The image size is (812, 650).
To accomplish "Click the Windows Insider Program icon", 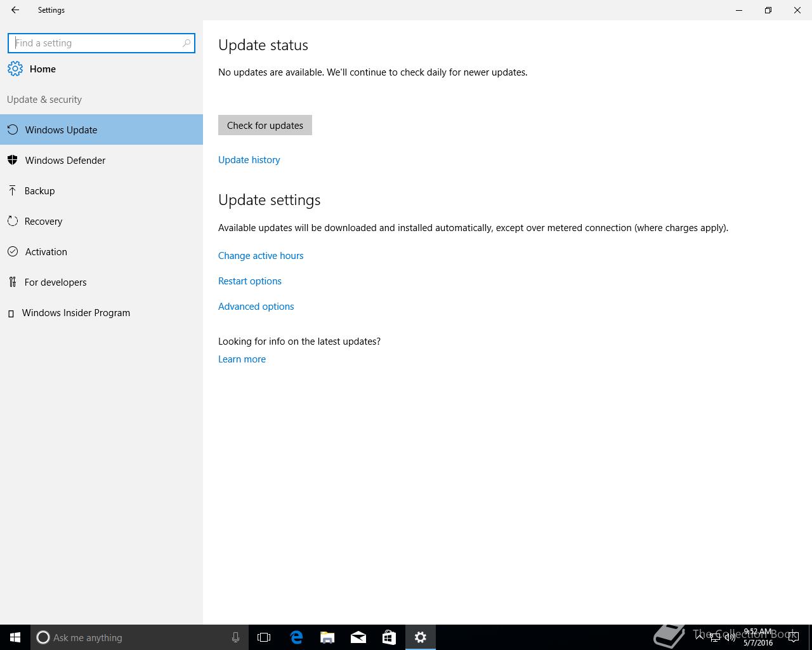I will click(11, 313).
